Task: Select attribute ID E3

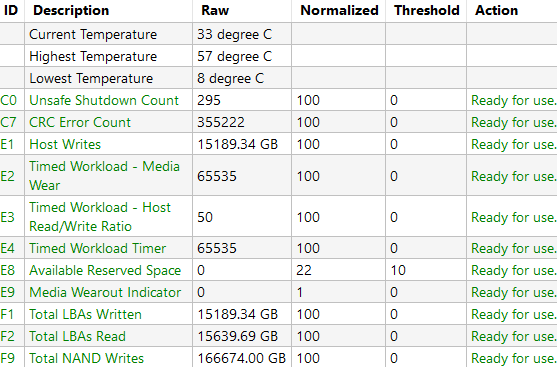Action: tap(7, 217)
